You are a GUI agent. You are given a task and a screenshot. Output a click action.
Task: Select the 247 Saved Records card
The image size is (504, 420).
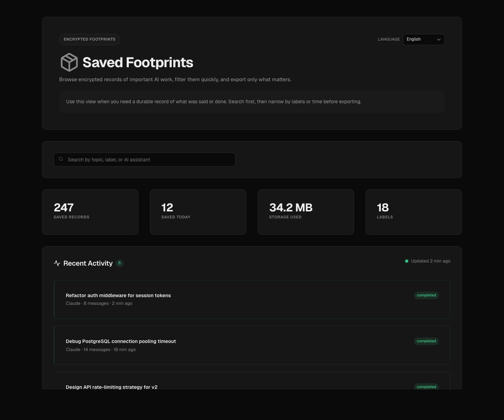click(x=90, y=212)
